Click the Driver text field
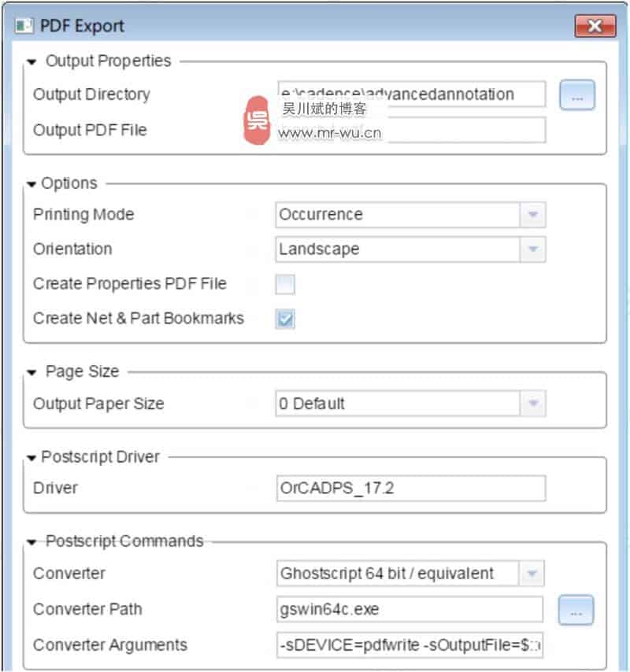 pyautogui.click(x=410, y=488)
